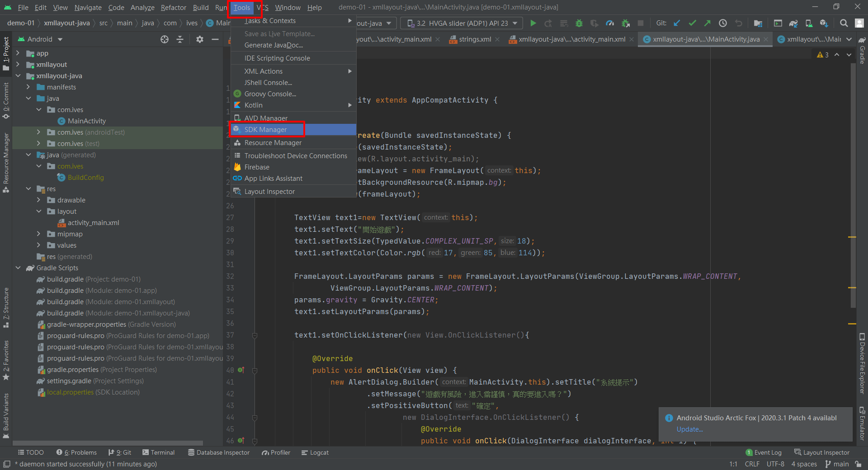868x470 pixels.
Task: Open the Event Log button
Action: pyautogui.click(x=763, y=452)
